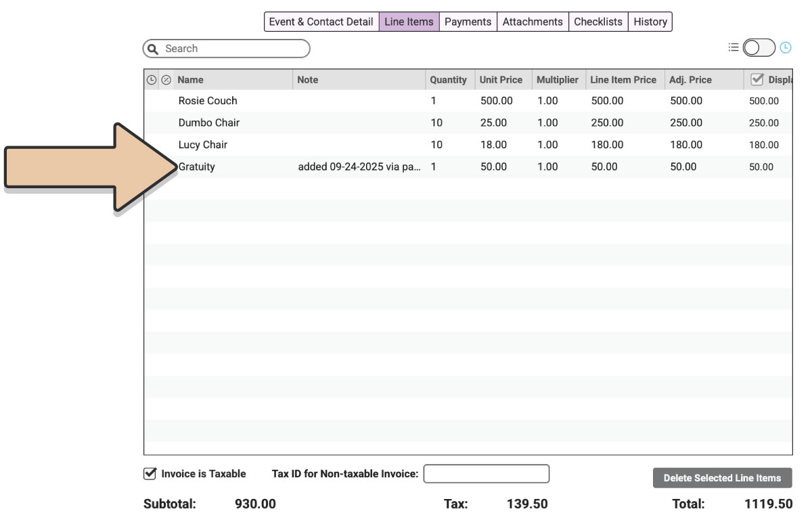Click the list view icon beside toggle
This screenshot has width=812, height=520.
[734, 47]
